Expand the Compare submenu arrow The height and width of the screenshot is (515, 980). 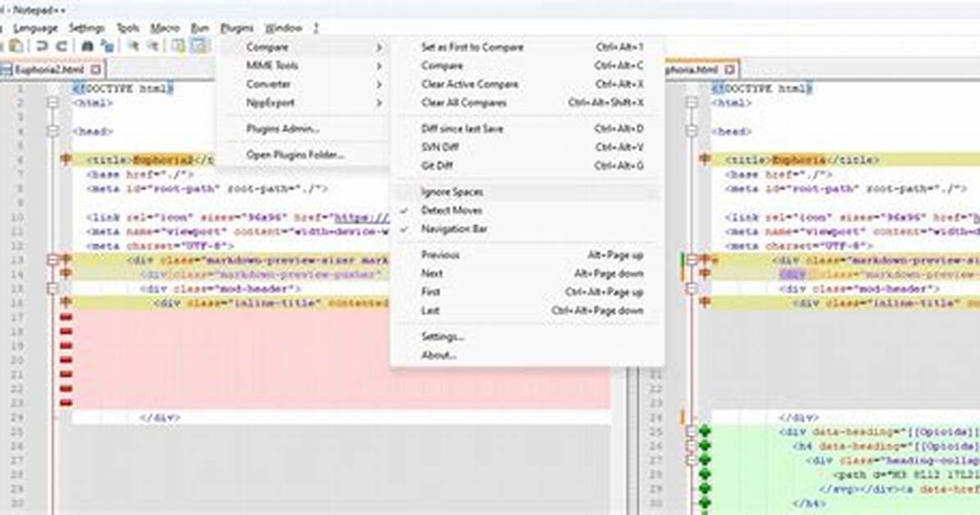coord(379,48)
